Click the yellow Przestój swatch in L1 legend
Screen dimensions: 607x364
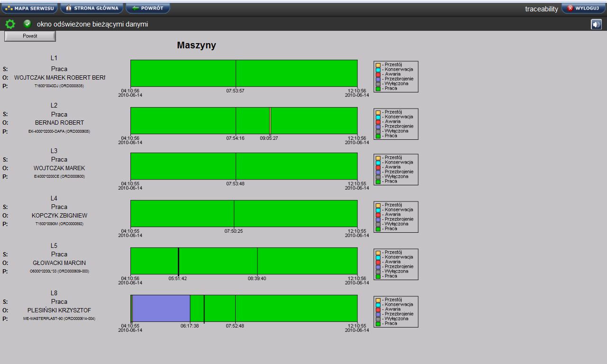tap(378, 65)
